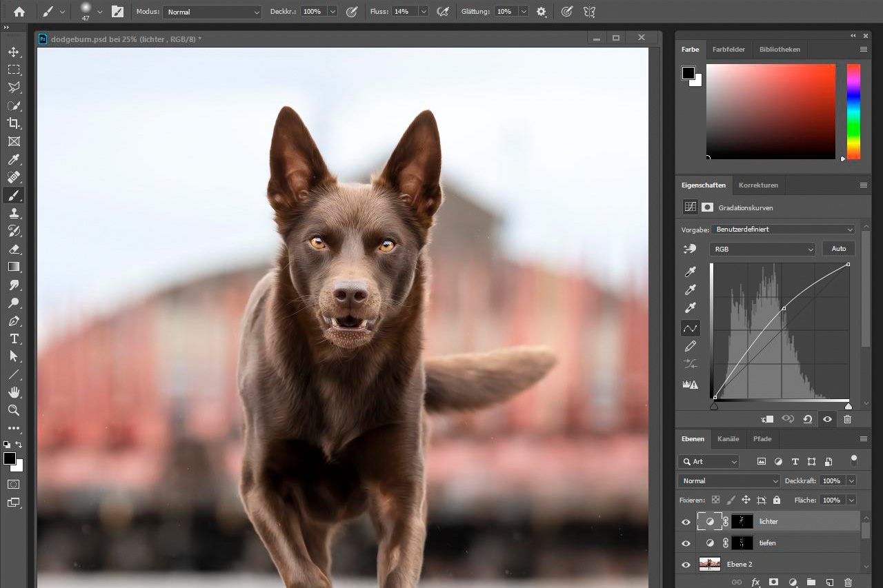Select the Move tool
Image resolution: width=883 pixels, height=588 pixels.
coord(14,52)
